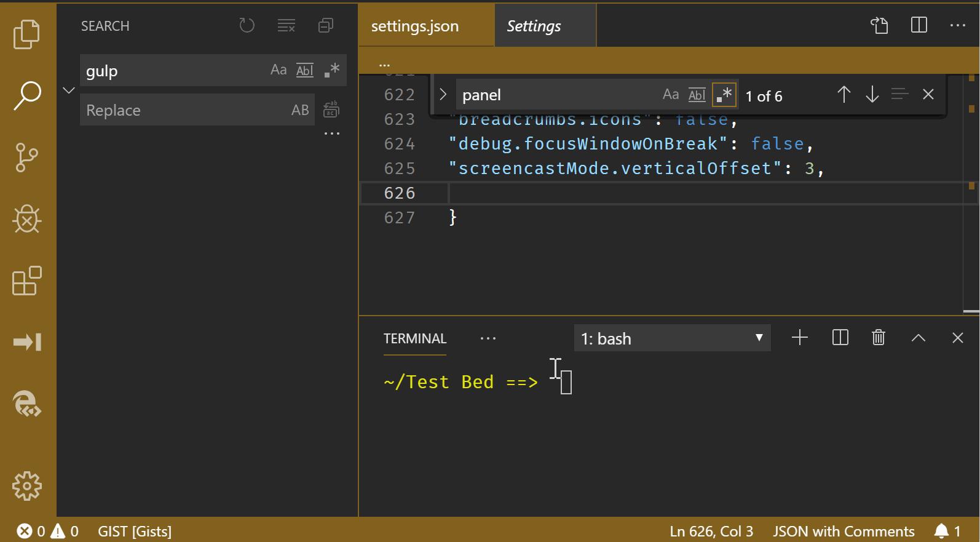Collapse all search results
This screenshot has height=542, width=980.
pos(325,25)
